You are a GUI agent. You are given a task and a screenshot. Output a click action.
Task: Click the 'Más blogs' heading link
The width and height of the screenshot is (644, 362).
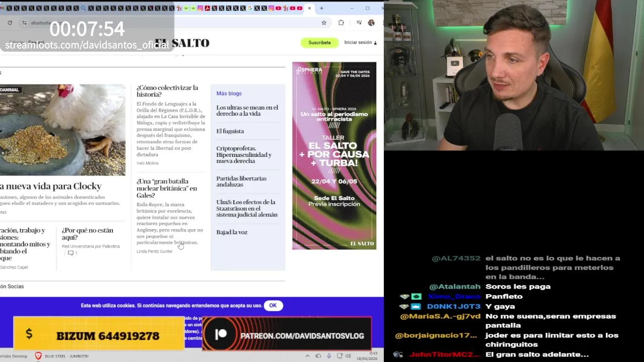click(229, 94)
